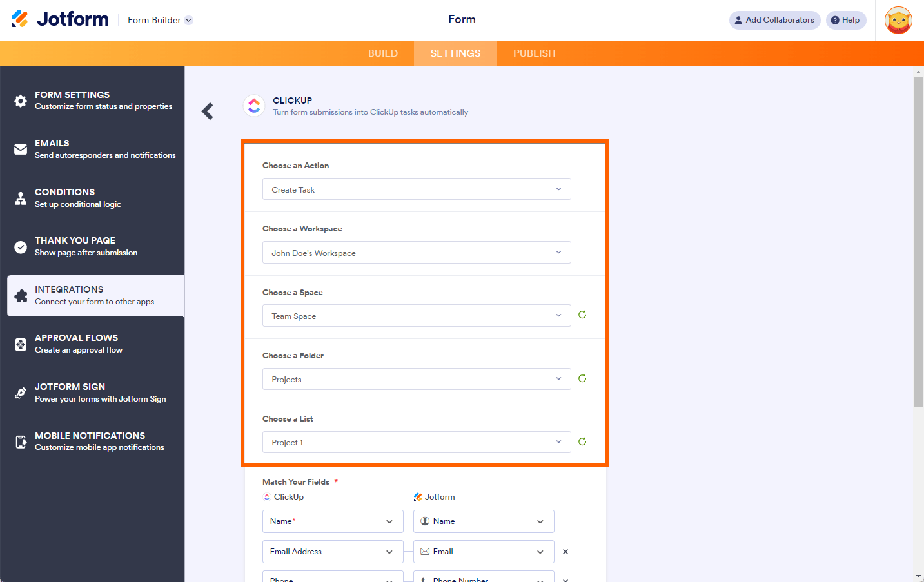
Task: Click the 'Choose a Folder' label
Action: 293,356
